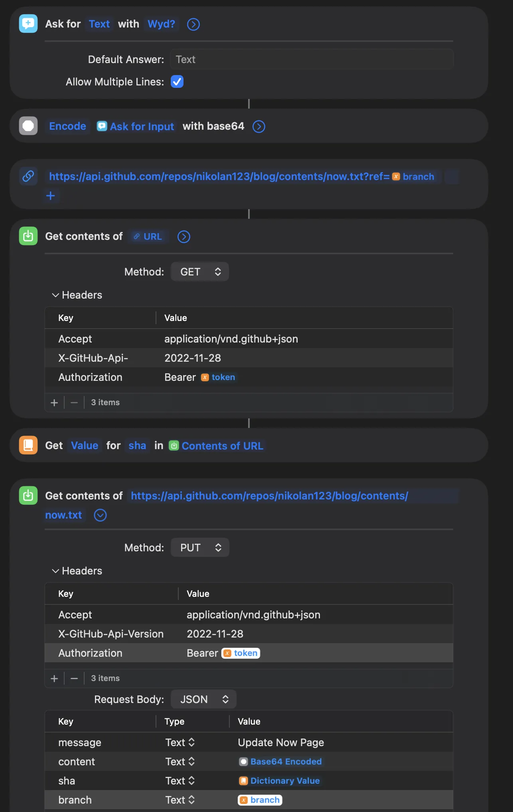
Task: Select the Accept key in PUT headers
Action: point(75,615)
